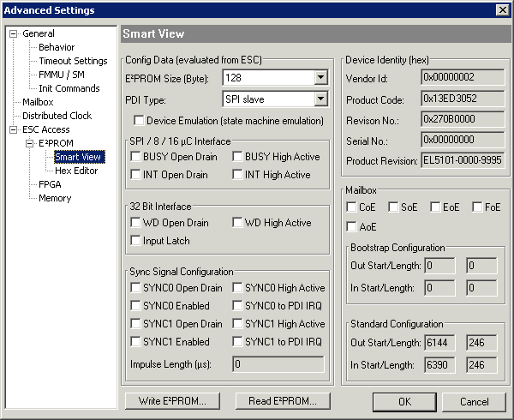The image size is (514, 420).
Task: Collapse the ESC Access tree node
Action: click(x=13, y=129)
